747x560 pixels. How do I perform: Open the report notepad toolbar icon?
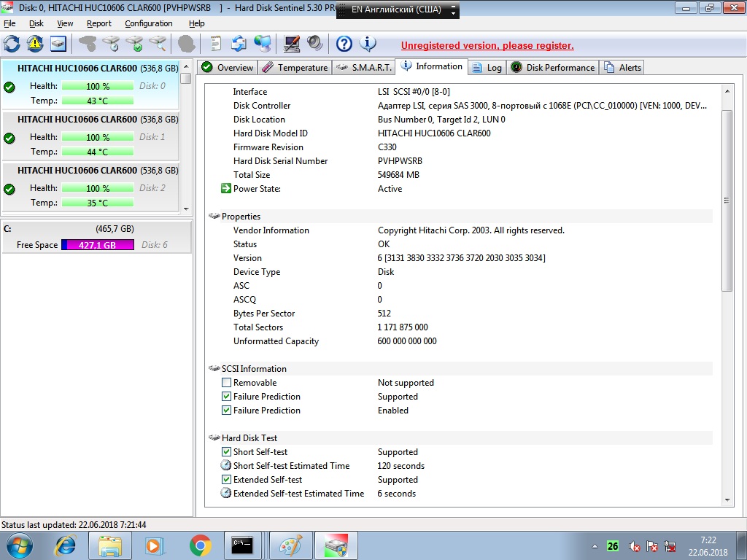216,44
